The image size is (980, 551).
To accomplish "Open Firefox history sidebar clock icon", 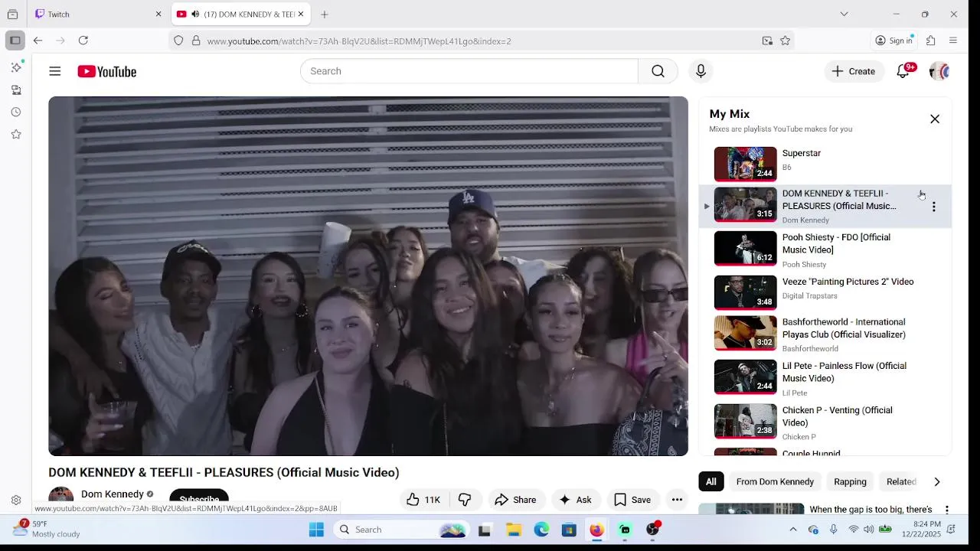I will pyautogui.click(x=16, y=112).
